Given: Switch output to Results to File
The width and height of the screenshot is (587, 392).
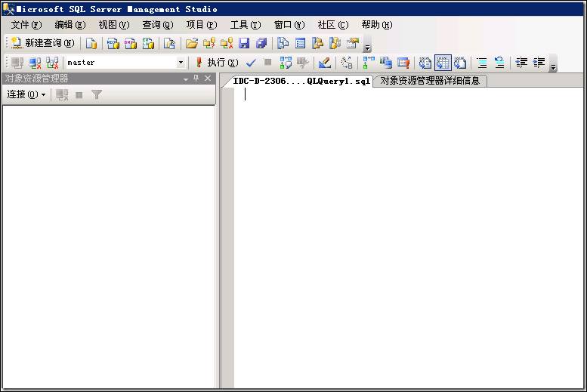Looking at the screenshot, I should coord(460,63).
